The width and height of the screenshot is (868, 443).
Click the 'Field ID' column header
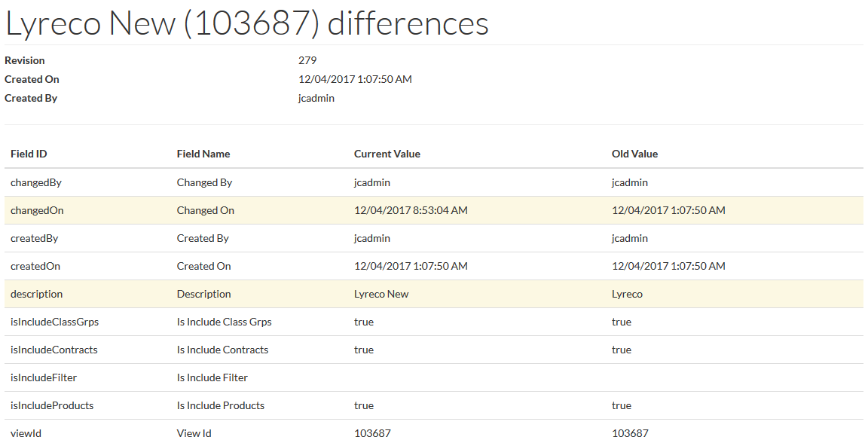[29, 154]
